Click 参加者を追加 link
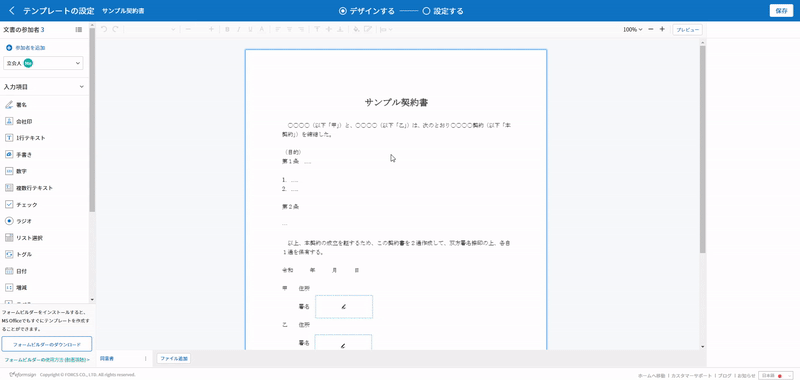This screenshot has width=800, height=380. [30, 47]
